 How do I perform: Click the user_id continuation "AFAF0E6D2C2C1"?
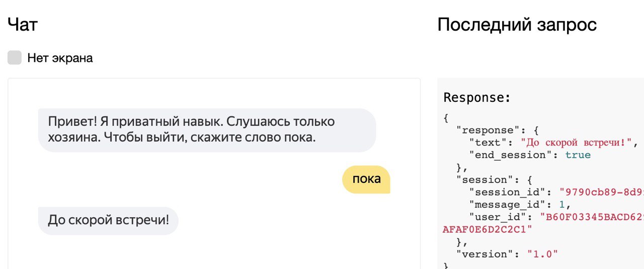pos(487,229)
